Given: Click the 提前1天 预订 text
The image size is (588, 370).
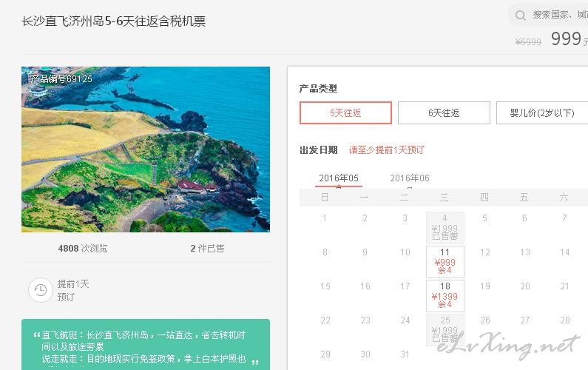Looking at the screenshot, I should (x=72, y=290).
